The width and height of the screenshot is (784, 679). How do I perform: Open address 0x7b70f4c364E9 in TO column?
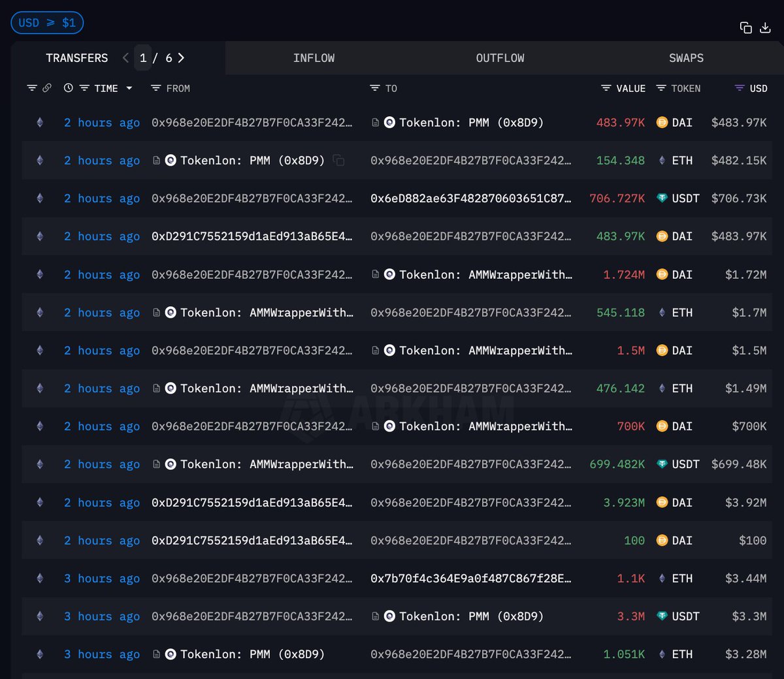point(470,578)
